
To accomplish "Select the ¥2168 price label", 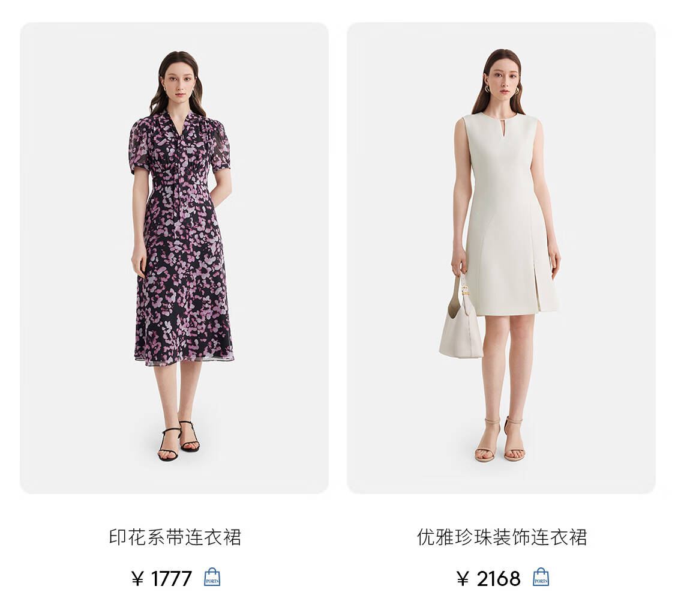I will click(488, 579).
